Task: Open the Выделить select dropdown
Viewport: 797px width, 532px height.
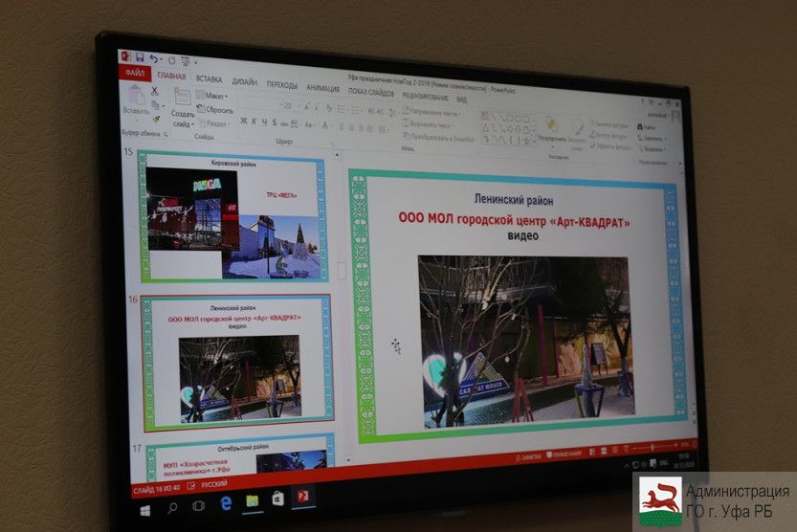Action: click(653, 149)
